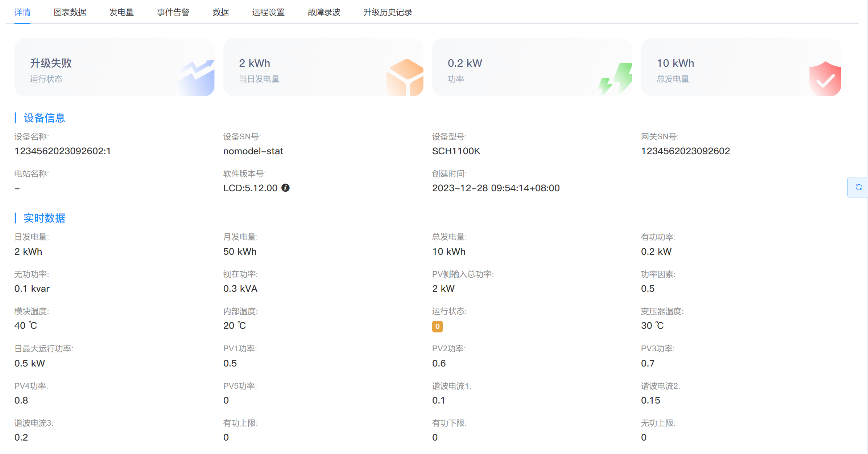Select device SN nomodel-stat

tap(253, 151)
